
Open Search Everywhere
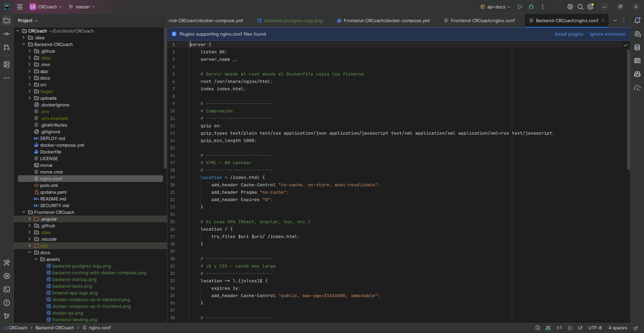tap(580, 7)
